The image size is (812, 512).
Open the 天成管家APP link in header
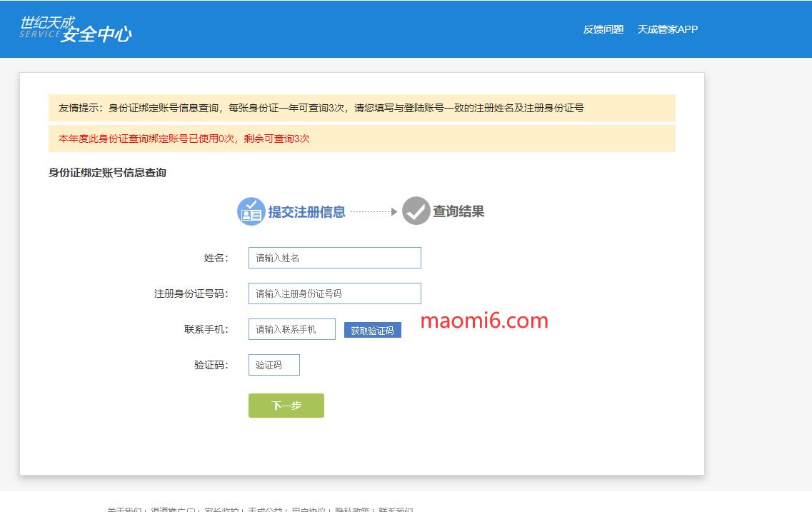click(x=667, y=29)
